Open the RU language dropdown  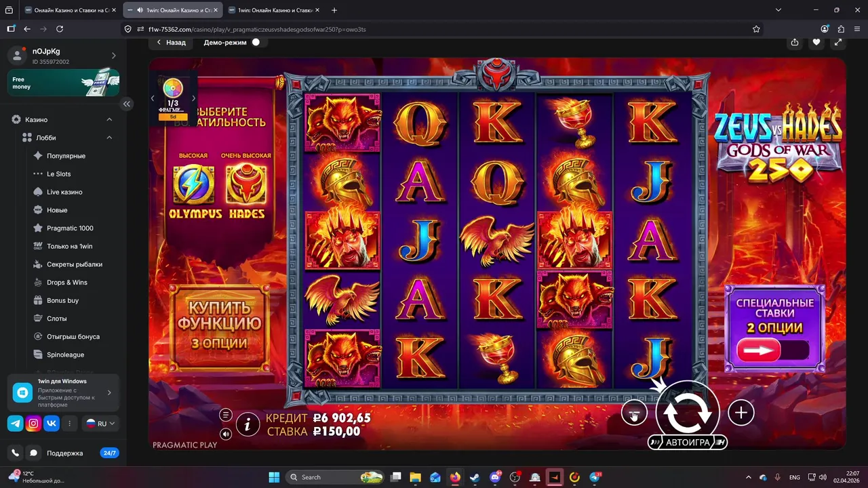(x=100, y=424)
